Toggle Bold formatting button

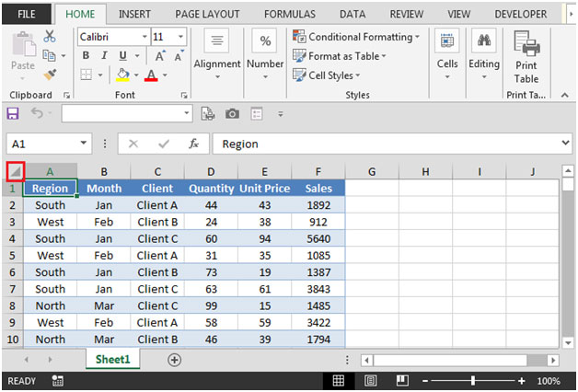[x=86, y=55]
